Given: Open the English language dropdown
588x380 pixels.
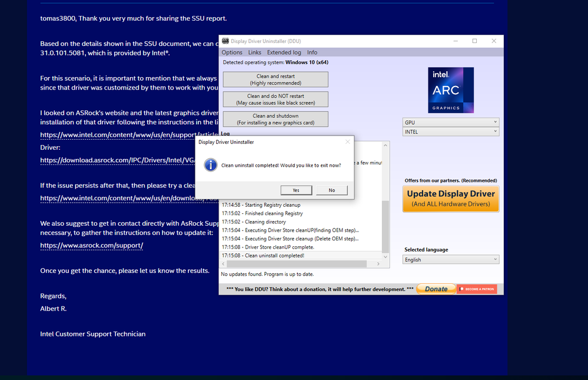Looking at the screenshot, I should [x=451, y=259].
